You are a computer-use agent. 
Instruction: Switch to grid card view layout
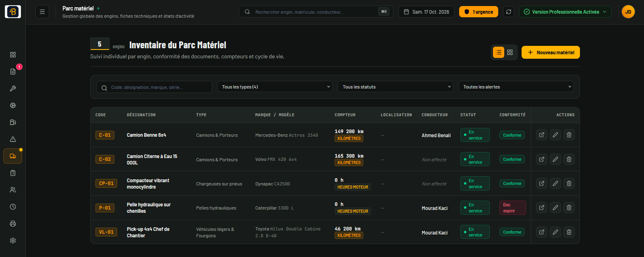click(x=510, y=52)
